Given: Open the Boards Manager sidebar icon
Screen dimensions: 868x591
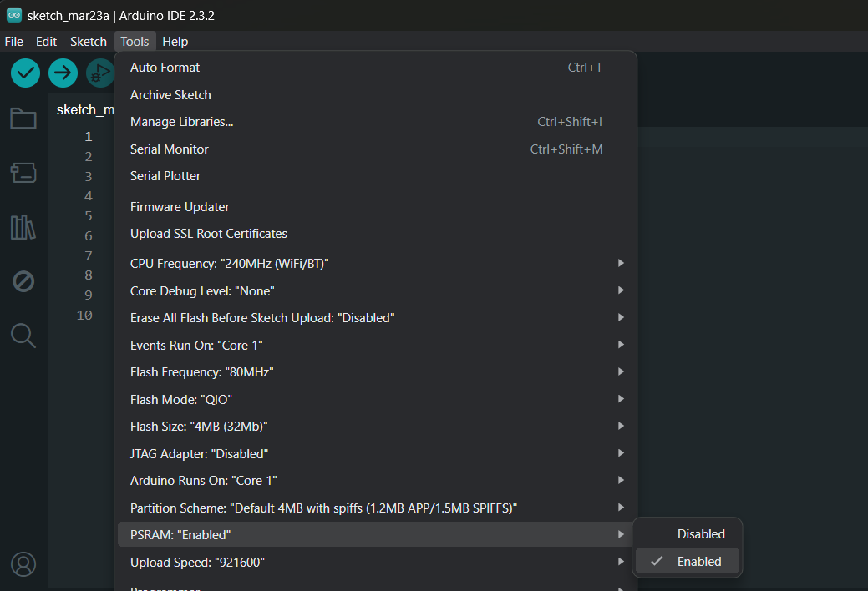Looking at the screenshot, I should point(23,173).
